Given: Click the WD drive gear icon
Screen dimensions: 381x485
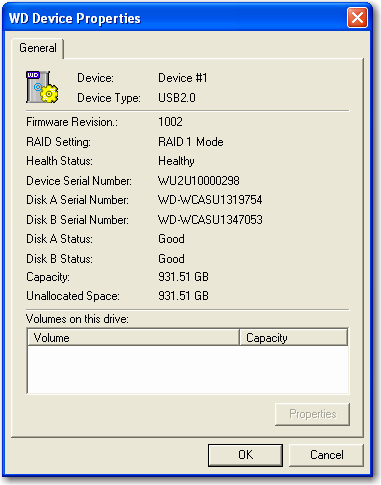Looking at the screenshot, I should click(x=42, y=87).
